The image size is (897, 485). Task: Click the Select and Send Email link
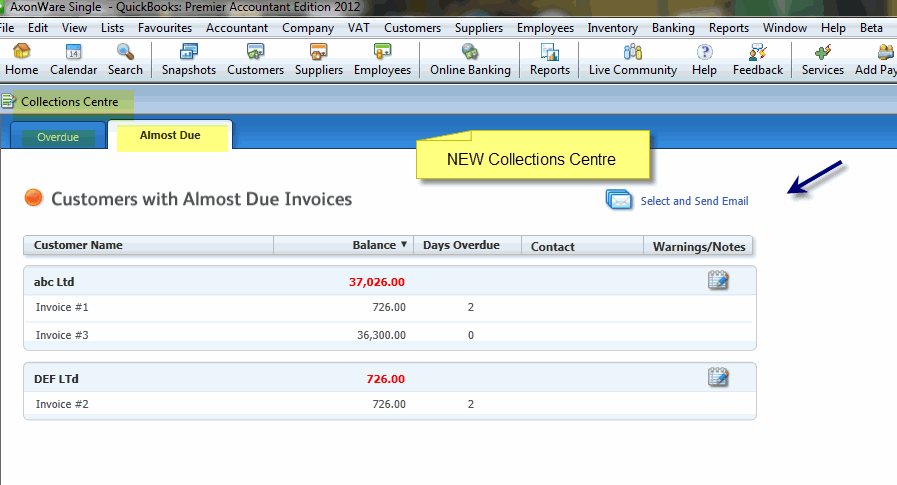pyautogui.click(x=694, y=201)
